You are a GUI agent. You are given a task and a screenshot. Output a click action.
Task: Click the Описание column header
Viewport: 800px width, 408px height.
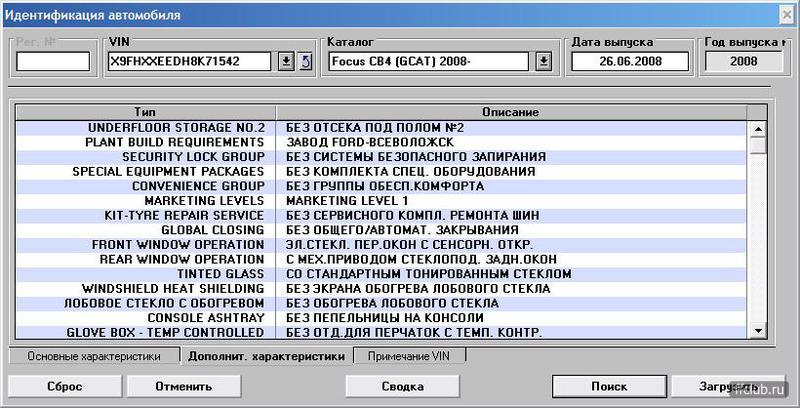[511, 112]
